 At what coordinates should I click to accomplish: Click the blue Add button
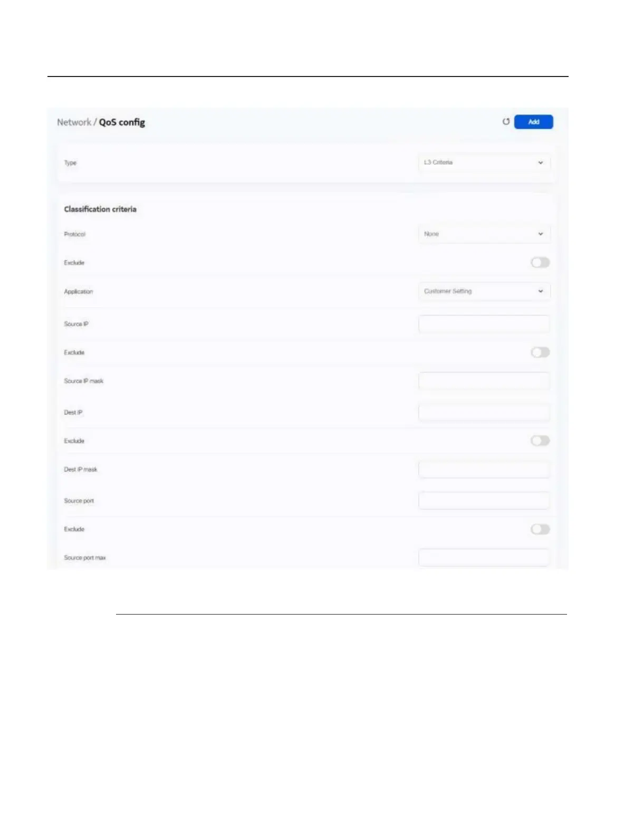coord(533,122)
